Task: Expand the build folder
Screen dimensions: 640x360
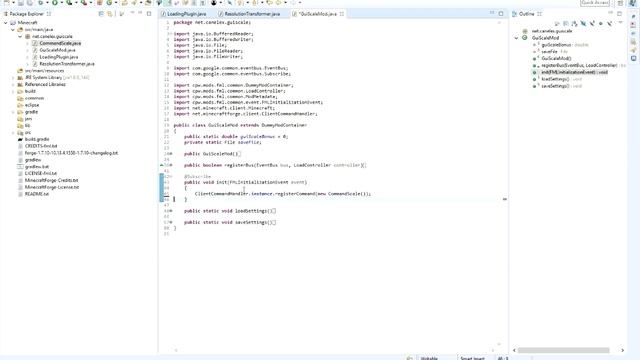Action: tap(13, 91)
